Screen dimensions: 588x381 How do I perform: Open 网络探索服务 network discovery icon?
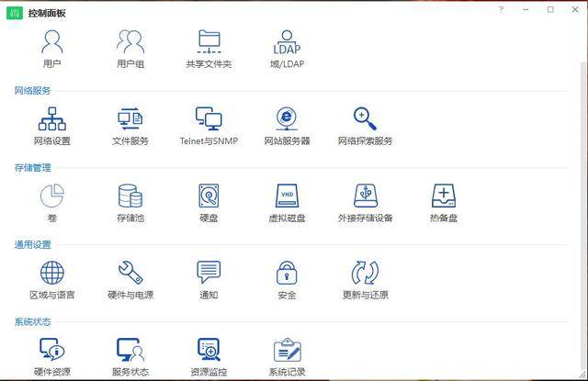[x=365, y=118]
